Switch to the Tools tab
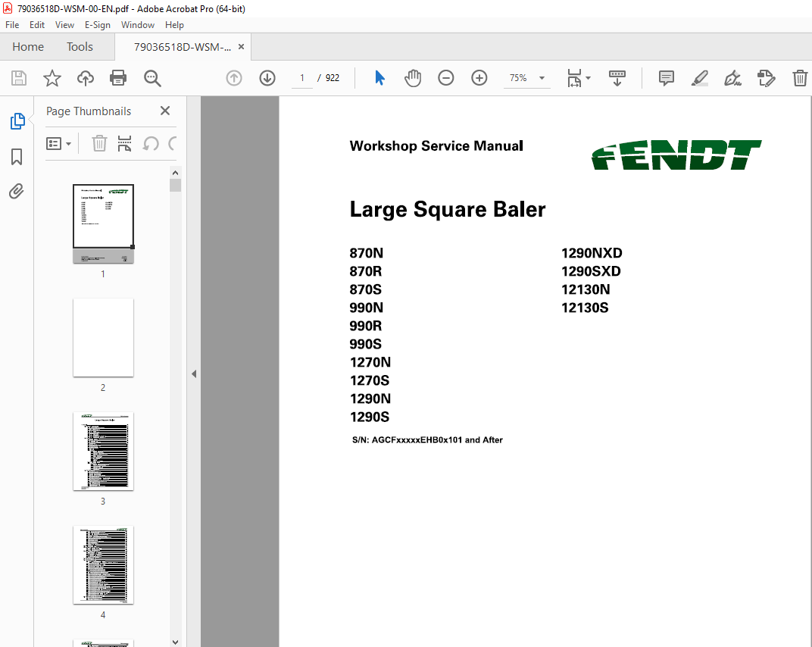The width and height of the screenshot is (812, 647). (80, 47)
